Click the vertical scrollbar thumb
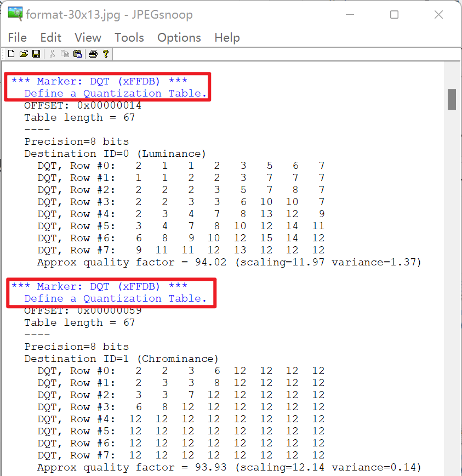 tap(452, 99)
